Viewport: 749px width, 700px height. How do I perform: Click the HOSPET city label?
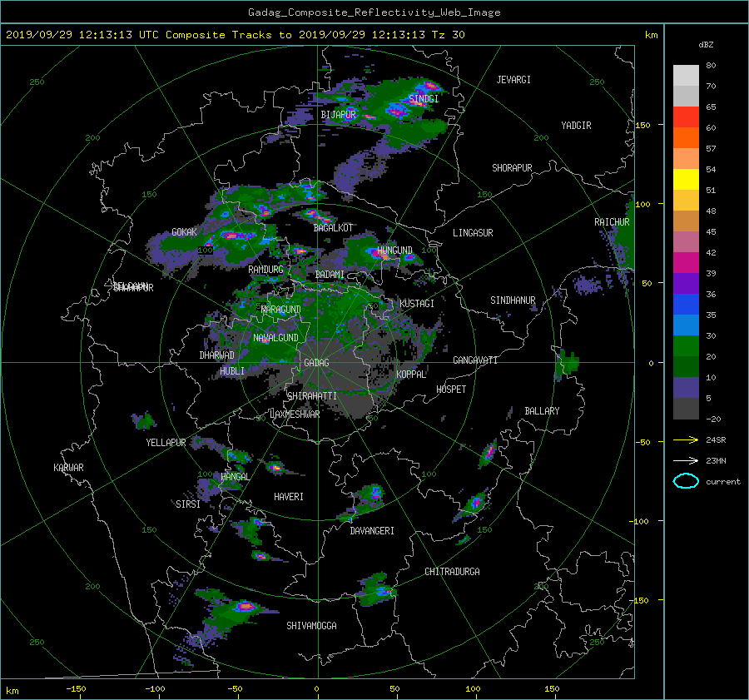[451, 390]
